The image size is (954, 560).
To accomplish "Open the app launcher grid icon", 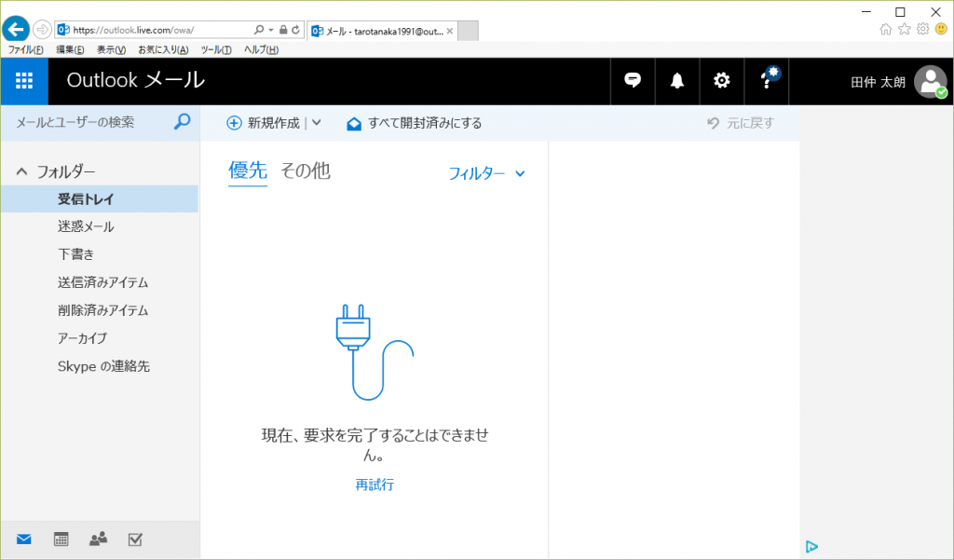I will 24,81.
